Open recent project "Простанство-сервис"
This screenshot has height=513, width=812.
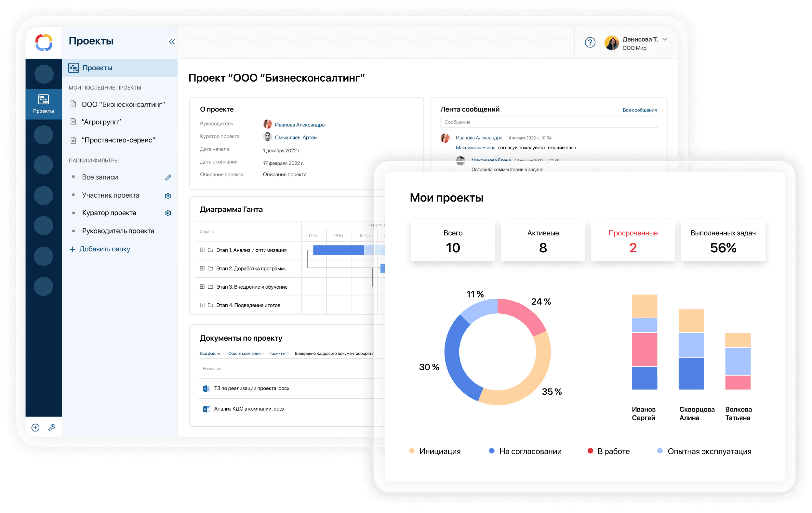pos(118,140)
